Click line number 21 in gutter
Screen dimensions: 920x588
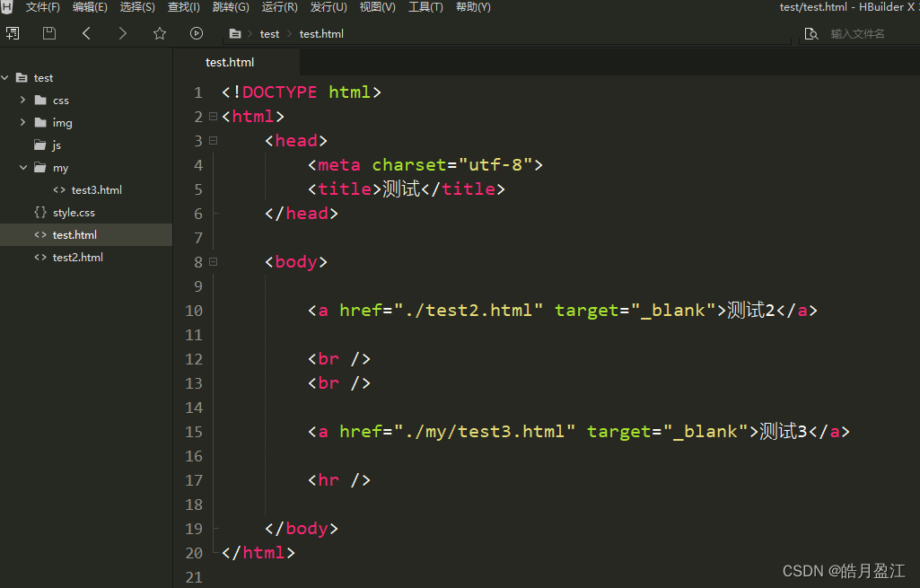click(x=194, y=577)
